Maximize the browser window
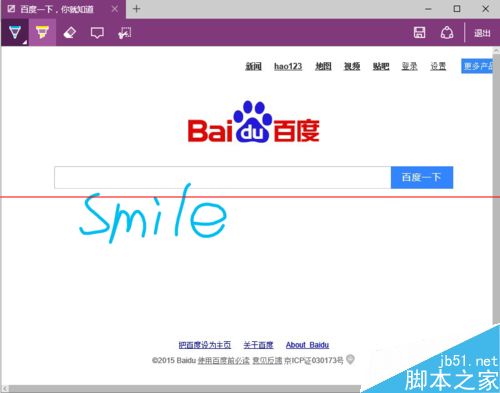The width and height of the screenshot is (500, 393). click(457, 9)
